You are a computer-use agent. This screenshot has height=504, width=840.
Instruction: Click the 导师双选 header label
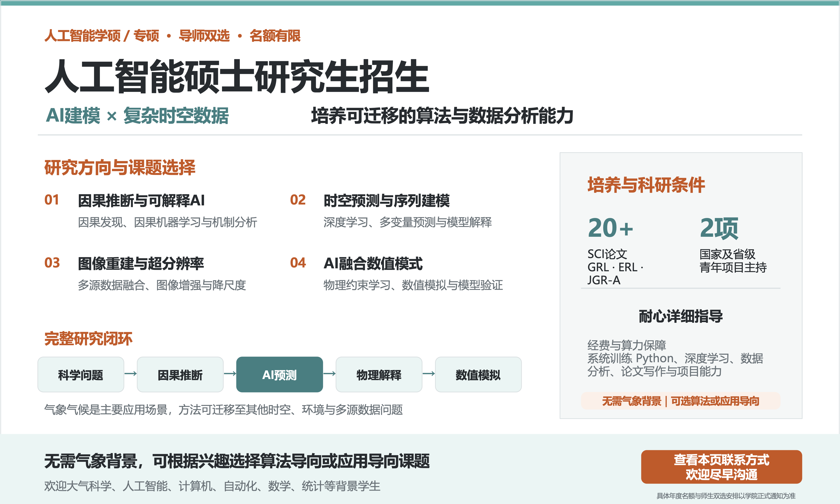(x=204, y=36)
